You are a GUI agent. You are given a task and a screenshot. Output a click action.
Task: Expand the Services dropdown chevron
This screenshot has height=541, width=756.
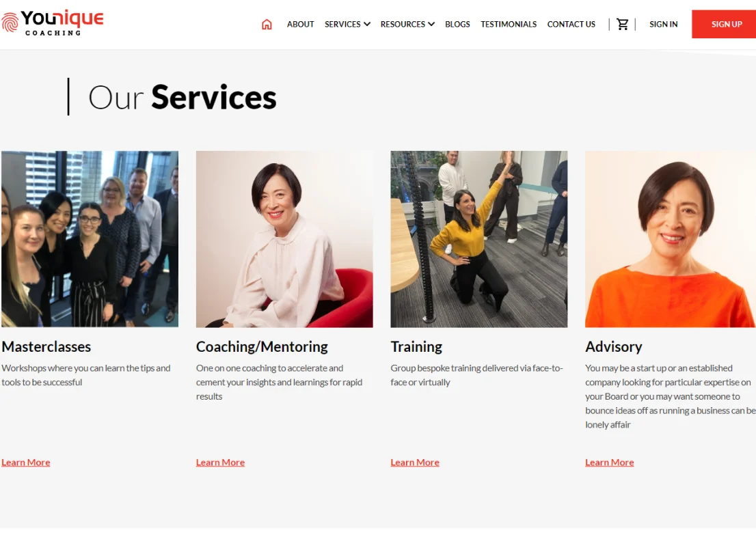coord(367,24)
